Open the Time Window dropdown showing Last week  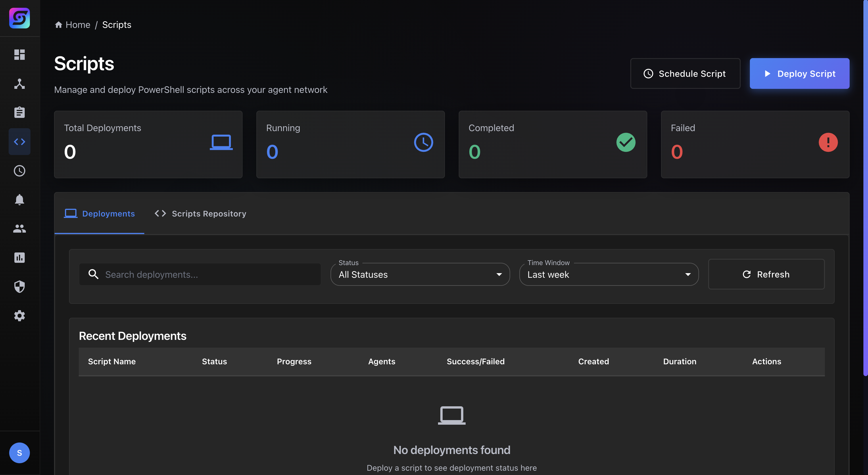pyautogui.click(x=608, y=274)
